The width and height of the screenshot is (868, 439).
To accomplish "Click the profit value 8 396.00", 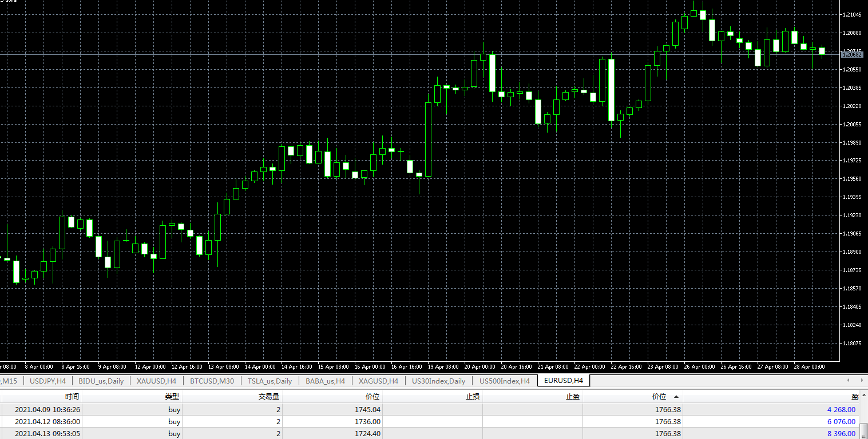I will pos(841,434).
